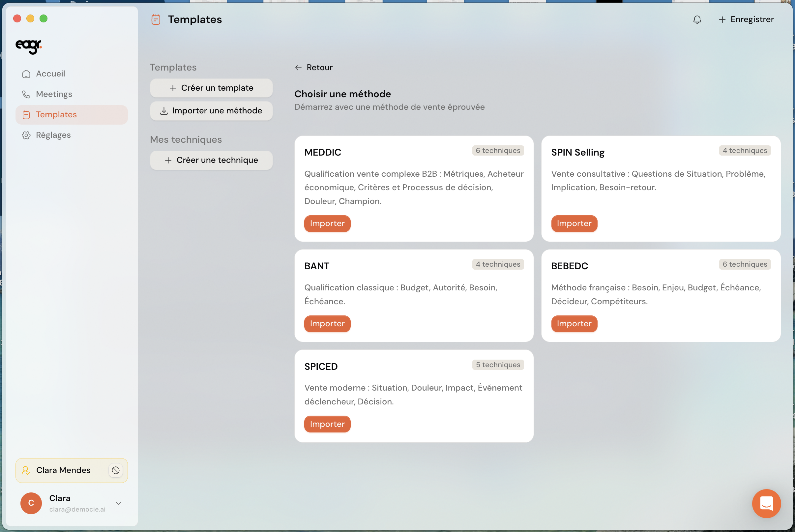This screenshot has height=532, width=795.
Task: Import the MEDDIC method
Action: pos(327,223)
